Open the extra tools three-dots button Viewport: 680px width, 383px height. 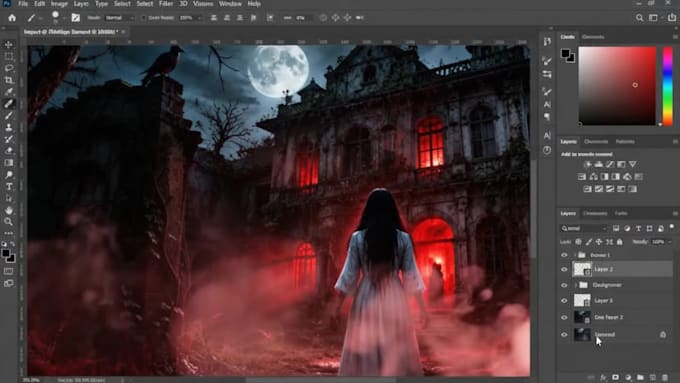coord(9,233)
